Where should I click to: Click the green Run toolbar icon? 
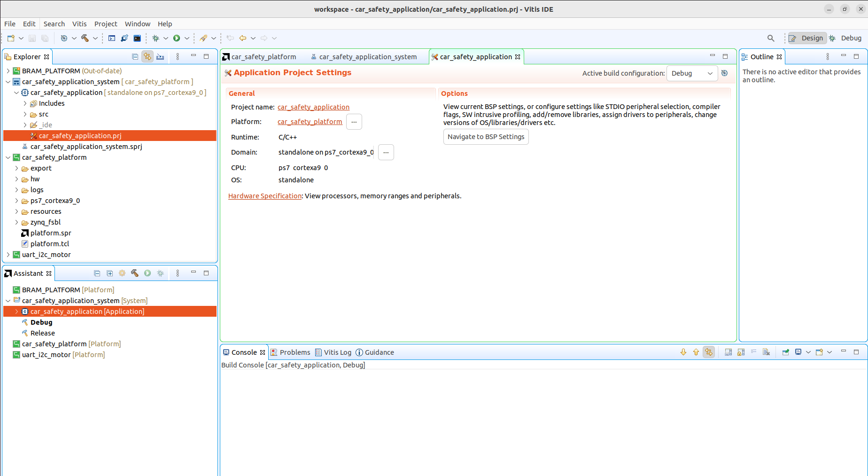(x=177, y=38)
